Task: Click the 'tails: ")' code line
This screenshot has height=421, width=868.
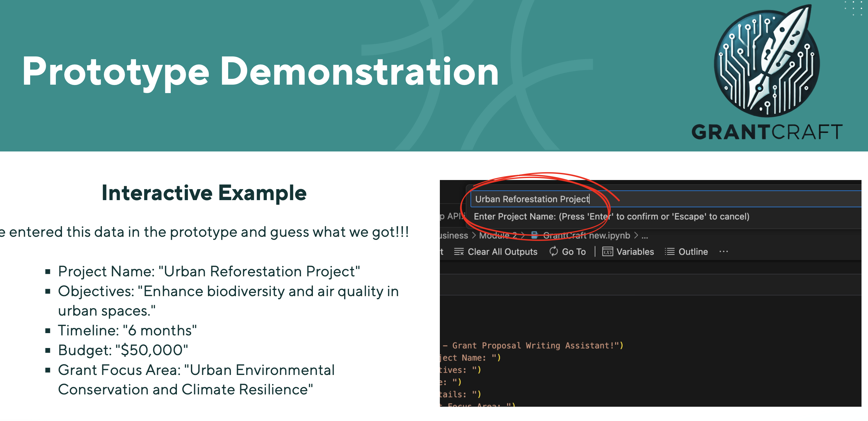Action: coord(460,394)
